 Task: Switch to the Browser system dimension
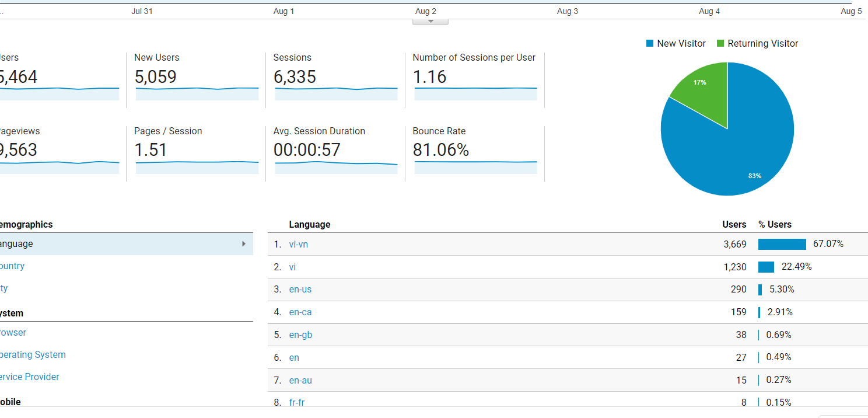[x=13, y=333]
